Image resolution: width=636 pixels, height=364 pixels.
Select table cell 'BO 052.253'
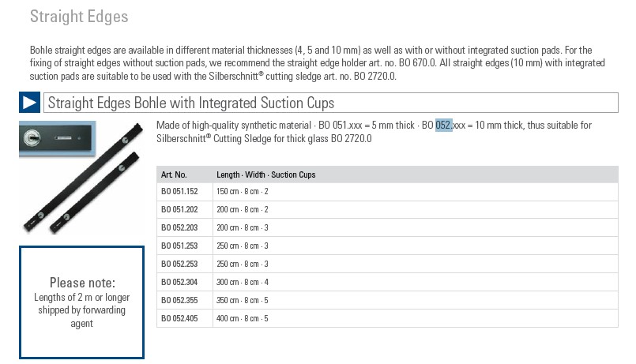179,264
